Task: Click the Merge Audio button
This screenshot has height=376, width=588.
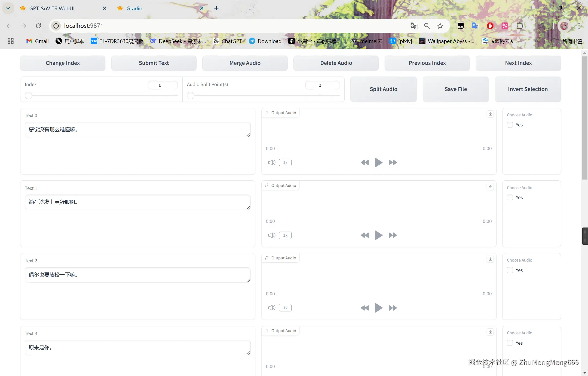Action: 245,63
